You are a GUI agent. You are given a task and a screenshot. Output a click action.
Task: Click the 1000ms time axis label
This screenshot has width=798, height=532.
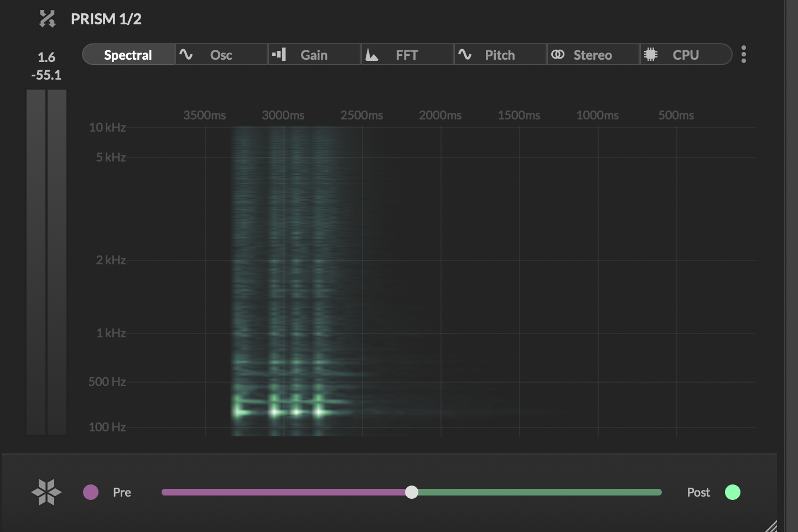click(x=598, y=115)
